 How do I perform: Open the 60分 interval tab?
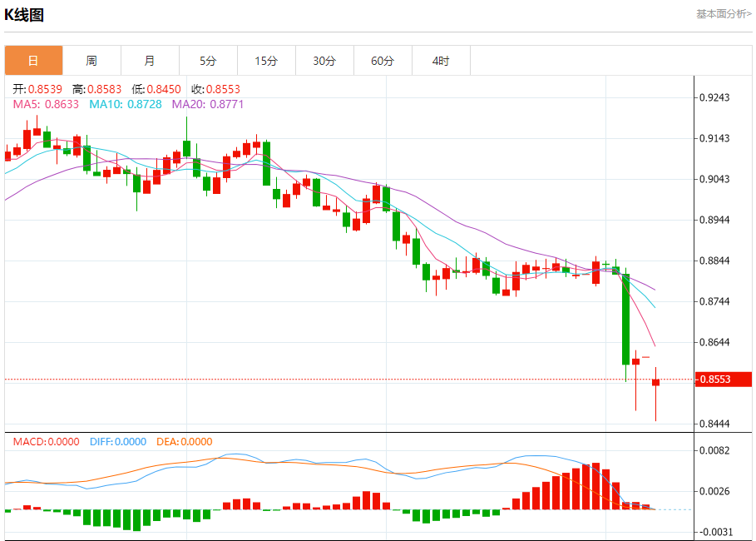(383, 61)
